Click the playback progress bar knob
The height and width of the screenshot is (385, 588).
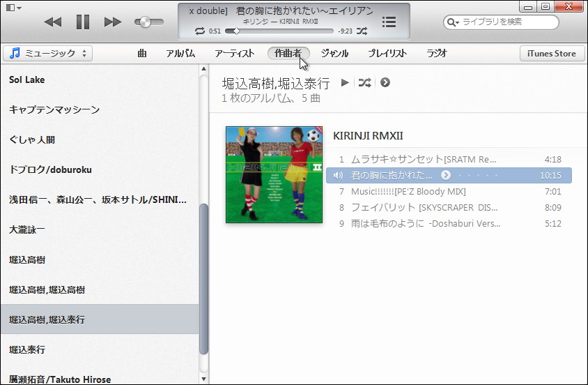237,31
